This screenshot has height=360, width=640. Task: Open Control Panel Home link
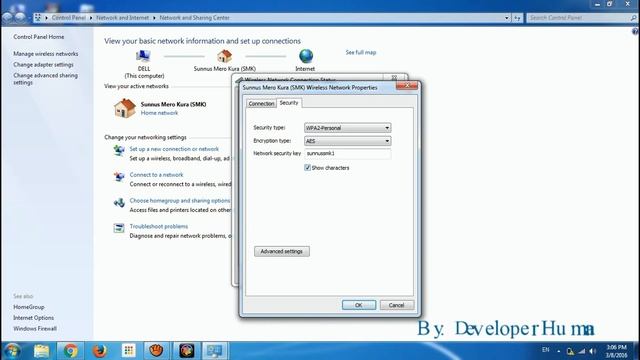tap(39, 37)
